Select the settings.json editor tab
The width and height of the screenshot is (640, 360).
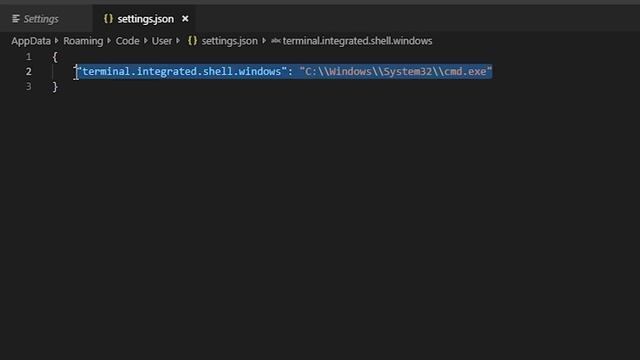[x=144, y=19]
